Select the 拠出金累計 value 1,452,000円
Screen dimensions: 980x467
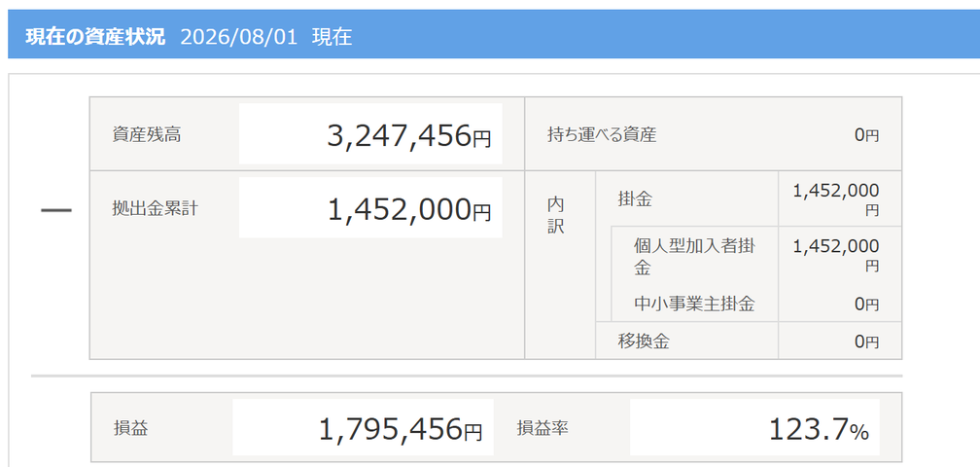pos(409,209)
